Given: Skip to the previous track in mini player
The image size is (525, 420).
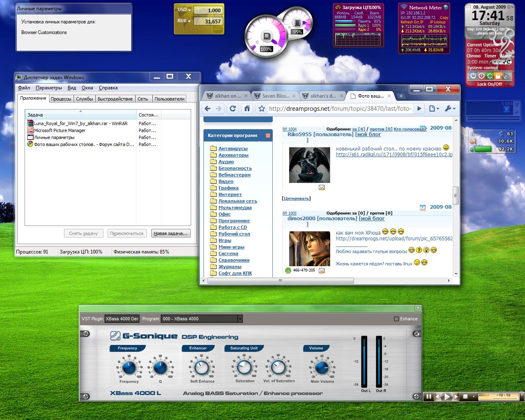Looking at the screenshot, I should [x=438, y=397].
